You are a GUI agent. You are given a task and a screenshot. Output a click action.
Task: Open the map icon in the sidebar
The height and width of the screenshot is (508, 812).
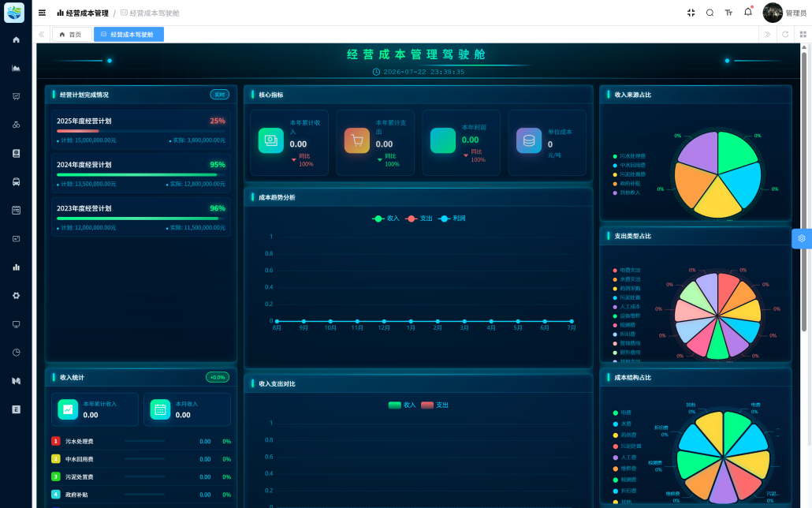(x=16, y=381)
